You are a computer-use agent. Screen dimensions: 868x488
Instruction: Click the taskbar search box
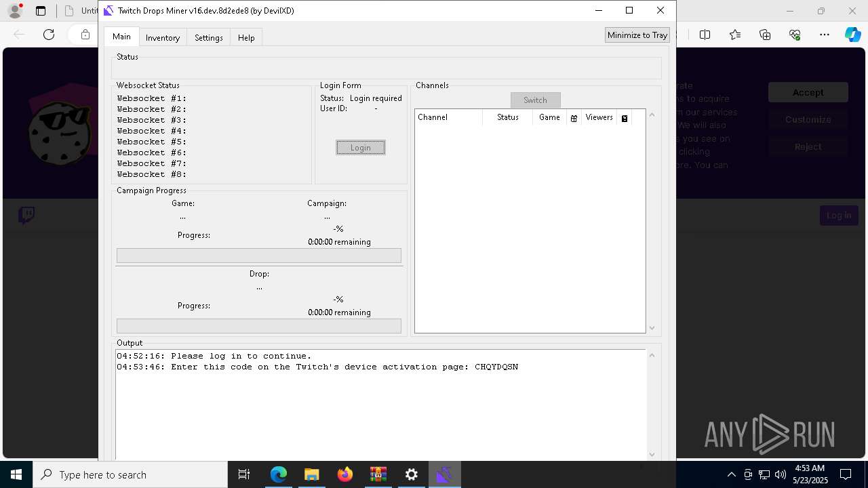(x=130, y=474)
